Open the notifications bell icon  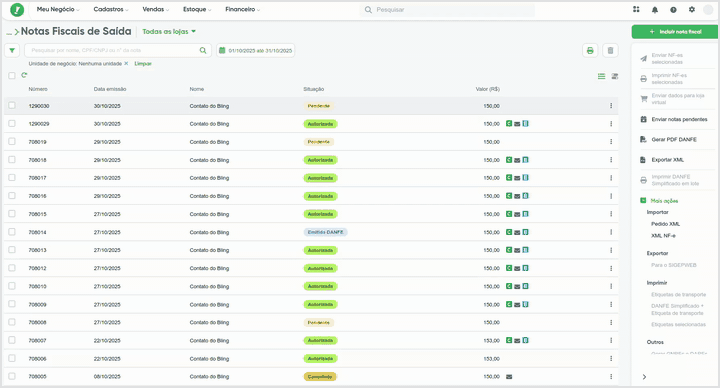click(655, 10)
